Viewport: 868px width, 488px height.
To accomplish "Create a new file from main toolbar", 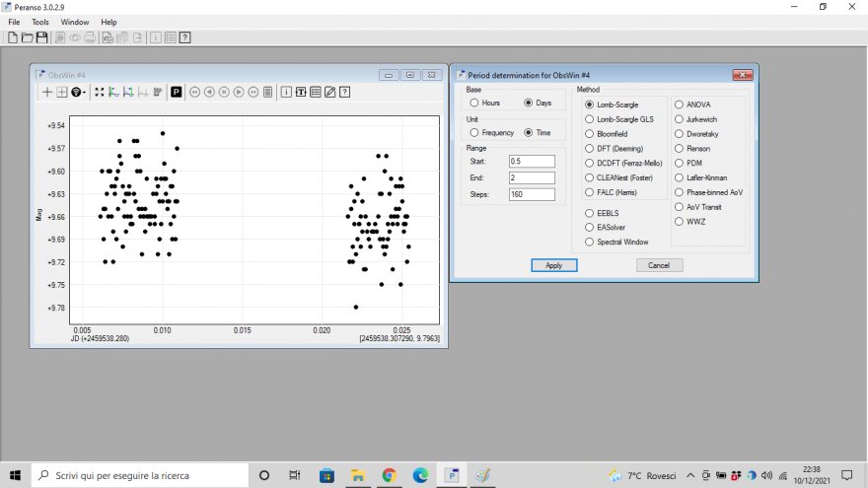I will pos(13,37).
